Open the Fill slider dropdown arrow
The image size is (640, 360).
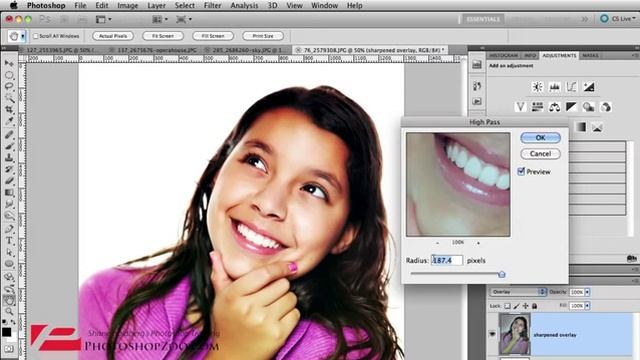(x=587, y=306)
